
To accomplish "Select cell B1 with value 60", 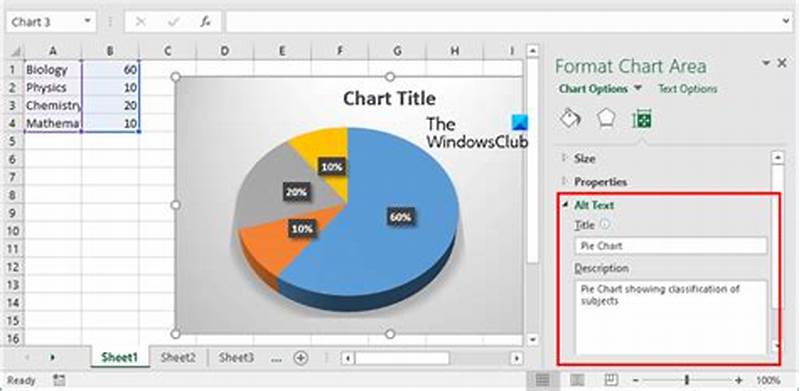I will point(110,69).
